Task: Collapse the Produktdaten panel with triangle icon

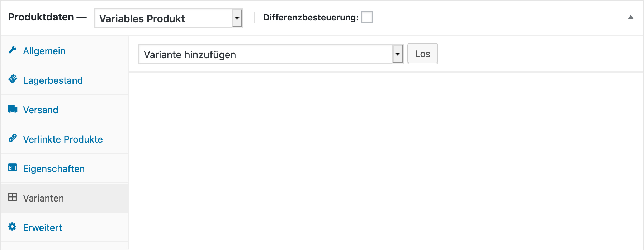Action: coord(631,17)
